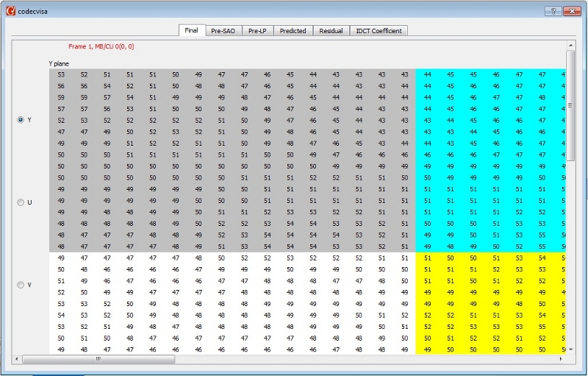
Task: Close the codecvisa window
Action: [572, 11]
